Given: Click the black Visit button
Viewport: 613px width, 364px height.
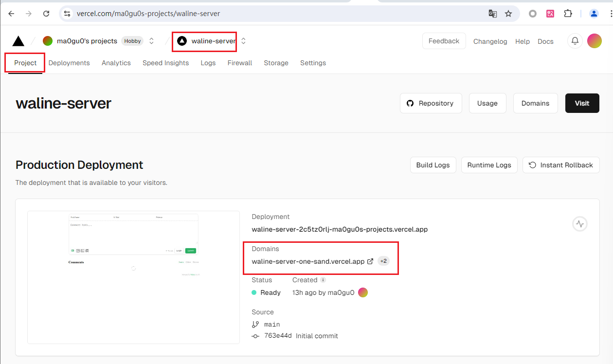Looking at the screenshot, I should (582, 103).
